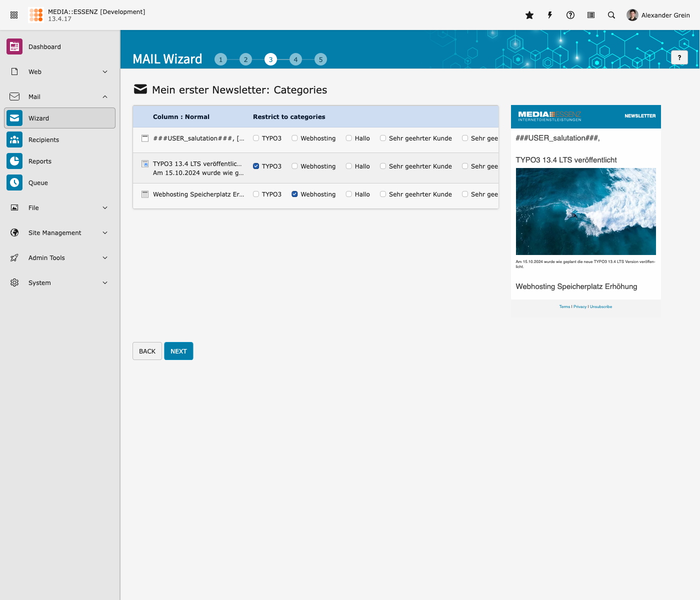Open the help question mark icon in top bar
This screenshot has width=700, height=600.
(x=570, y=15)
